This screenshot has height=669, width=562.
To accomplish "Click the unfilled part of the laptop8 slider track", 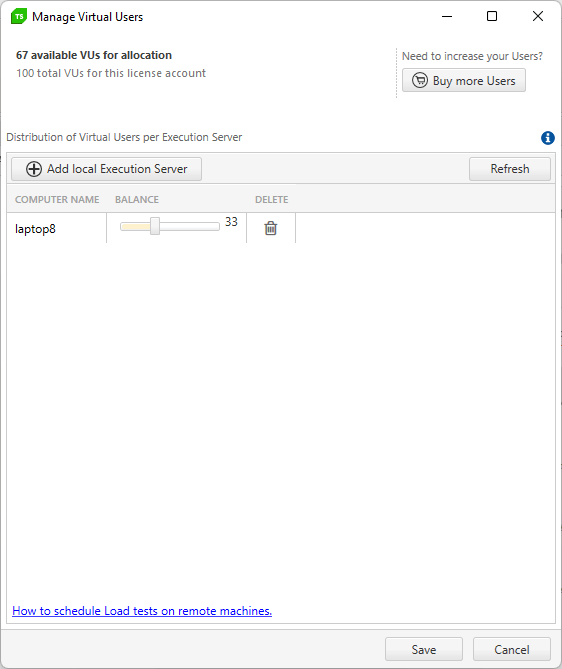I will pos(189,227).
